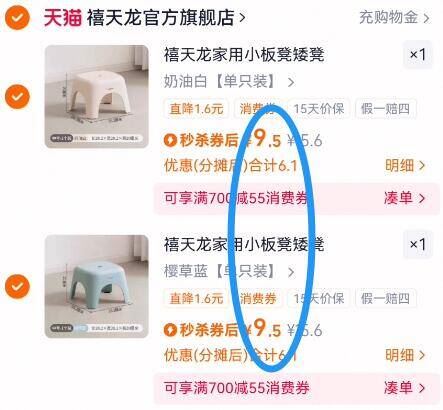View 明细 for the second item's discount

(x=405, y=355)
